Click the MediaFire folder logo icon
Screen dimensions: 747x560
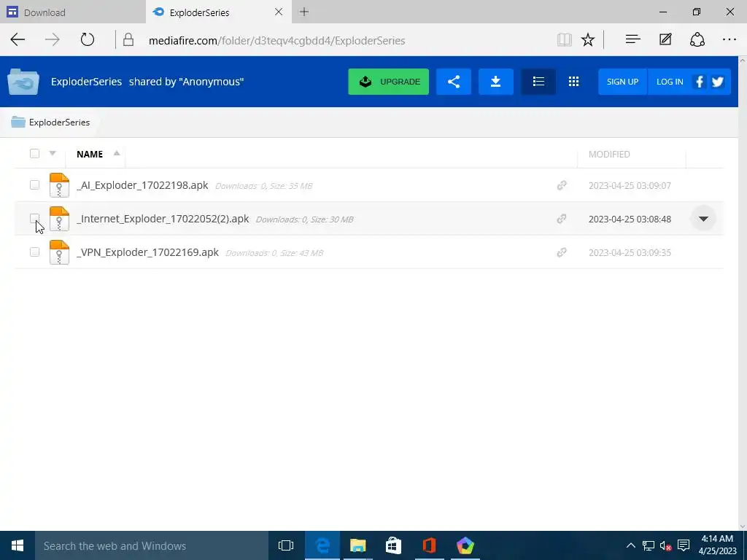click(x=23, y=82)
